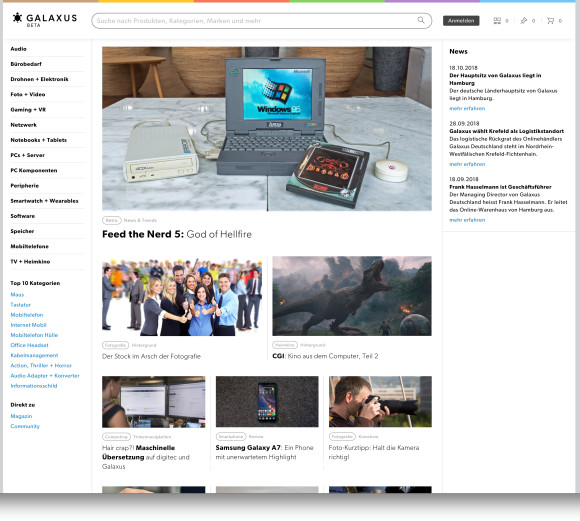580x521 pixels.
Task: Click mehr erfahren under Krefeld news
Action: point(467,164)
